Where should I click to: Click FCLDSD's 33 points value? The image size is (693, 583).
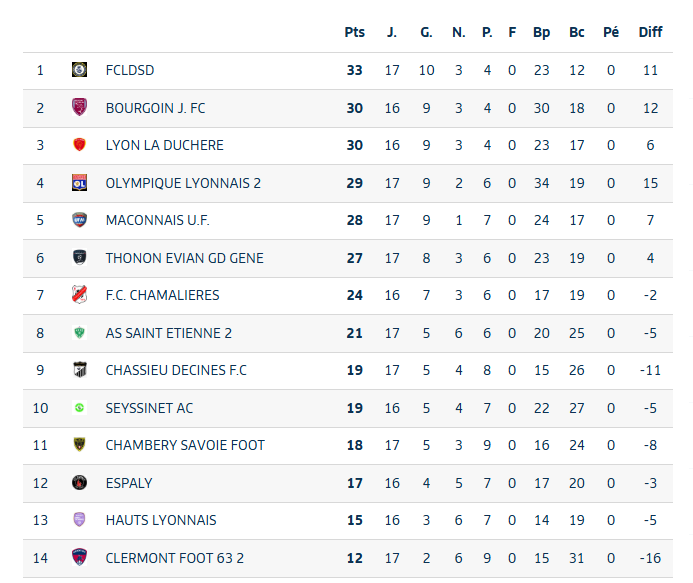pyautogui.click(x=355, y=70)
